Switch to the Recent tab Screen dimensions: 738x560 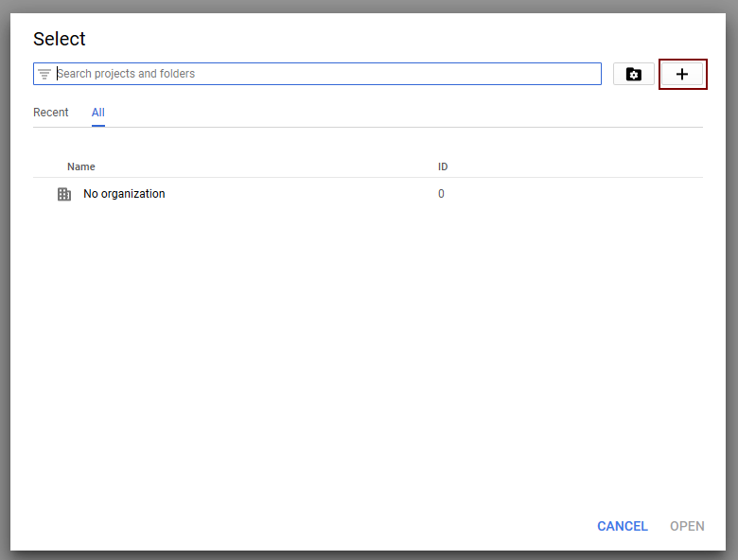[x=51, y=113]
